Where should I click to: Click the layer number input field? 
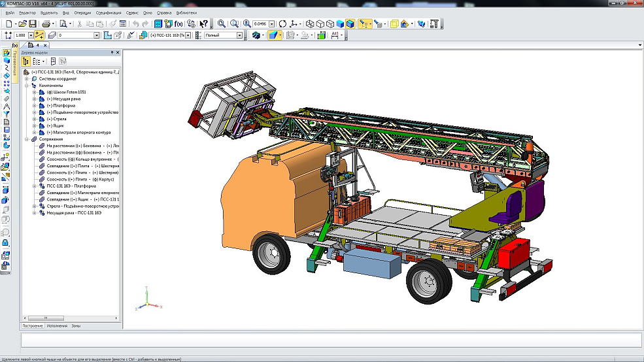[x=76, y=35]
